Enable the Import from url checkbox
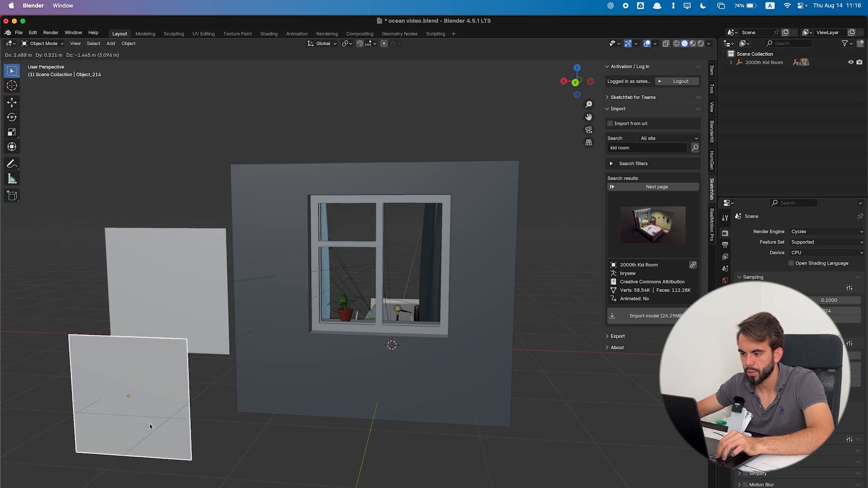The width and height of the screenshot is (868, 488). point(610,123)
